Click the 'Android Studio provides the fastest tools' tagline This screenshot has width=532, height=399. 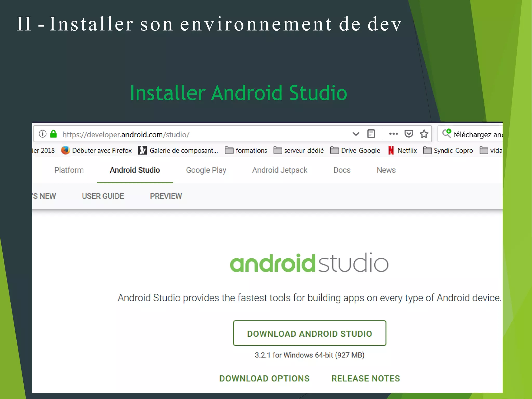(x=310, y=298)
